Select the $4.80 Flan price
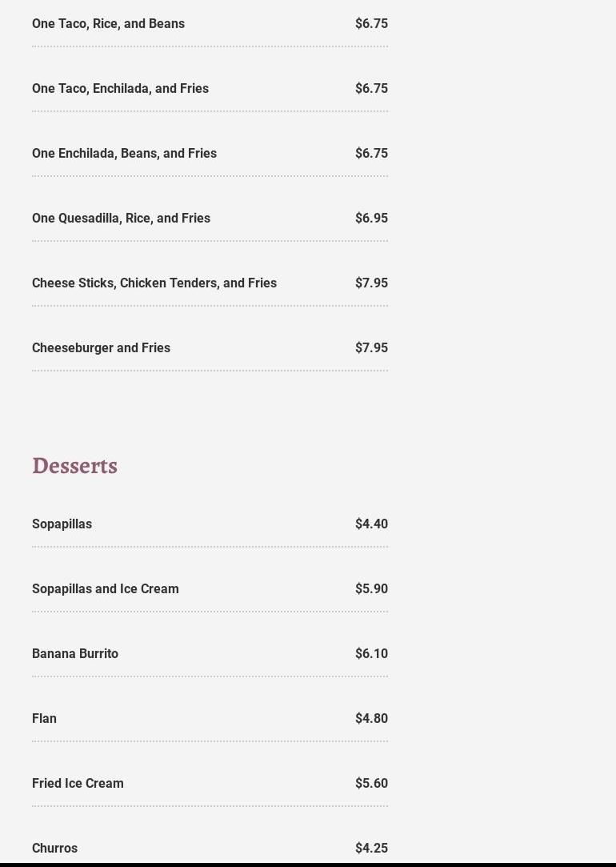The width and height of the screenshot is (616, 867). [371, 719]
